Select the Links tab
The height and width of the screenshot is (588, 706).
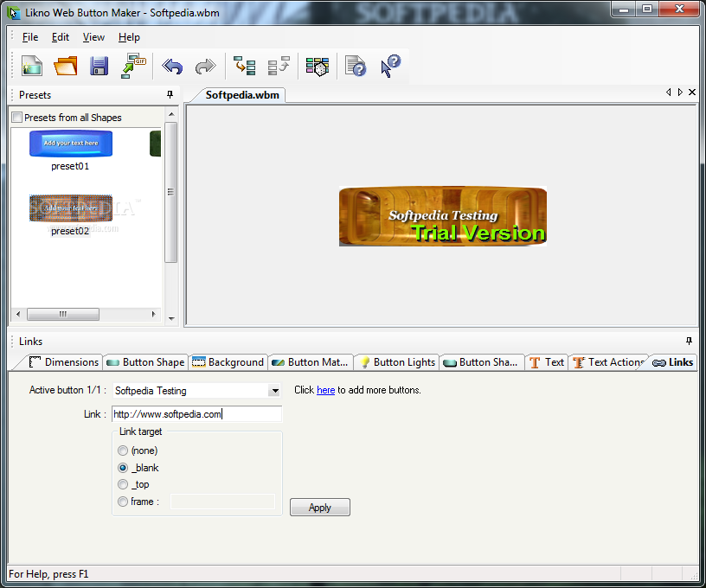tap(672, 362)
